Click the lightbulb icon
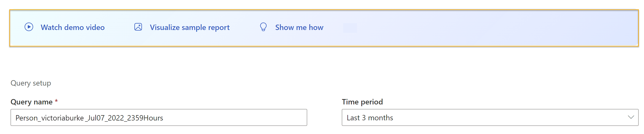 tap(263, 27)
